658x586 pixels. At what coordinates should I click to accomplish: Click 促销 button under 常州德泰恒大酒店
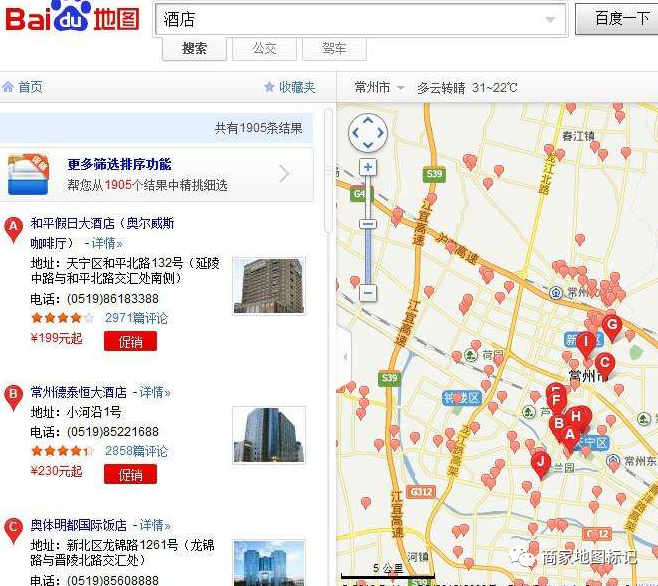click(x=130, y=474)
